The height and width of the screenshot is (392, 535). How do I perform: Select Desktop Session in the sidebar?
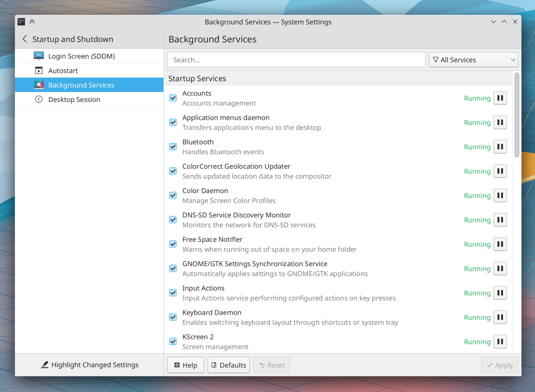pos(74,99)
